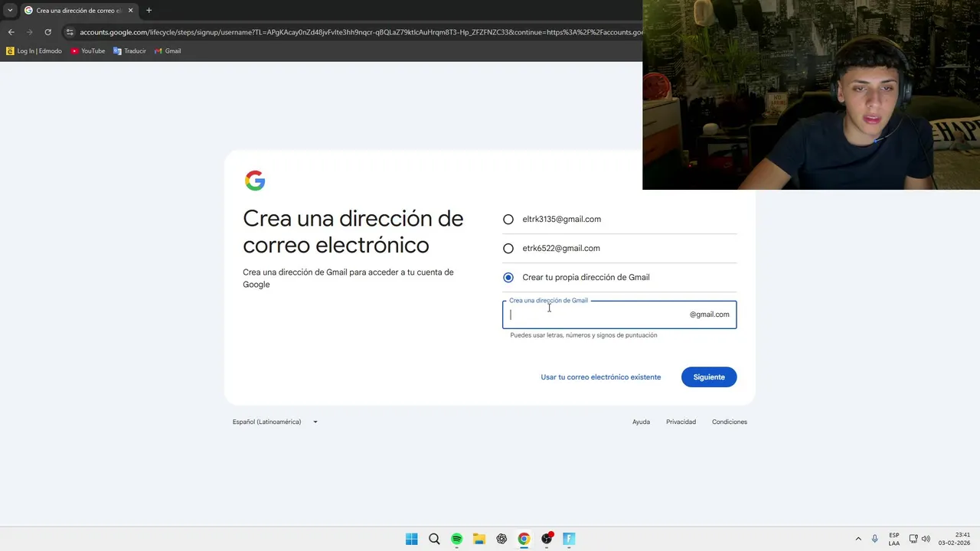Image resolution: width=980 pixels, height=551 pixels.
Task: Open the Windows Start menu
Action: (x=412, y=539)
